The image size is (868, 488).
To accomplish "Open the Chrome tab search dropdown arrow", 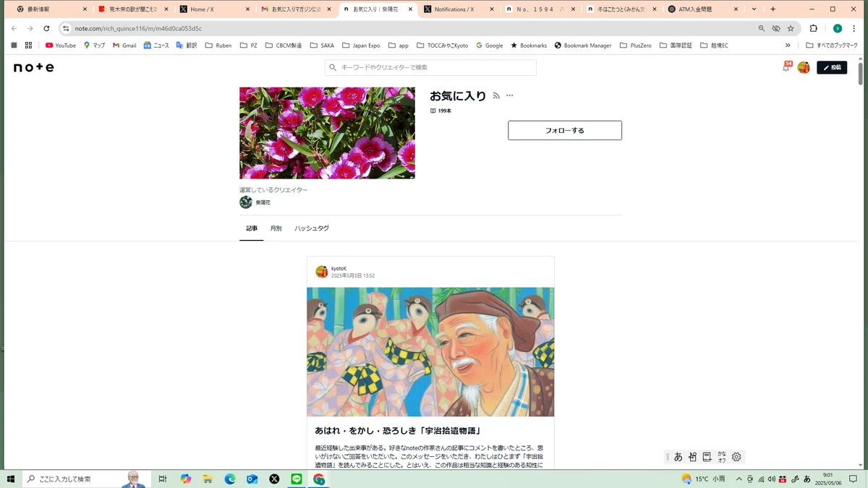I will [x=754, y=9].
